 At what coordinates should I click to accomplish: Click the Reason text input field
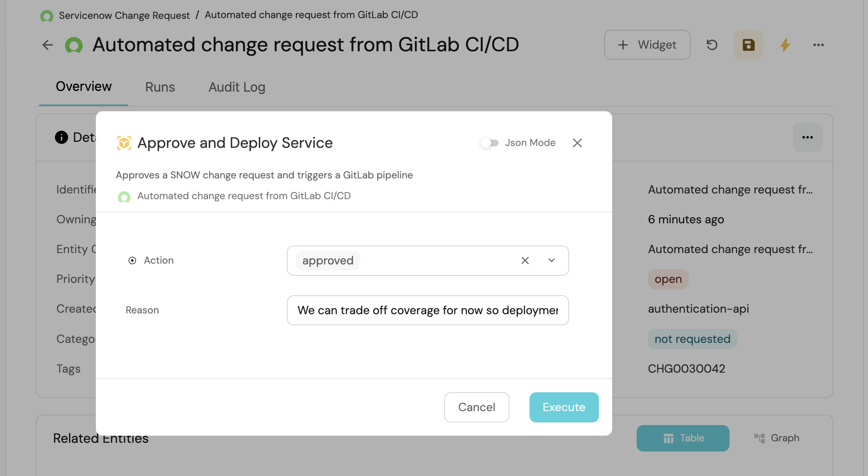coord(428,310)
